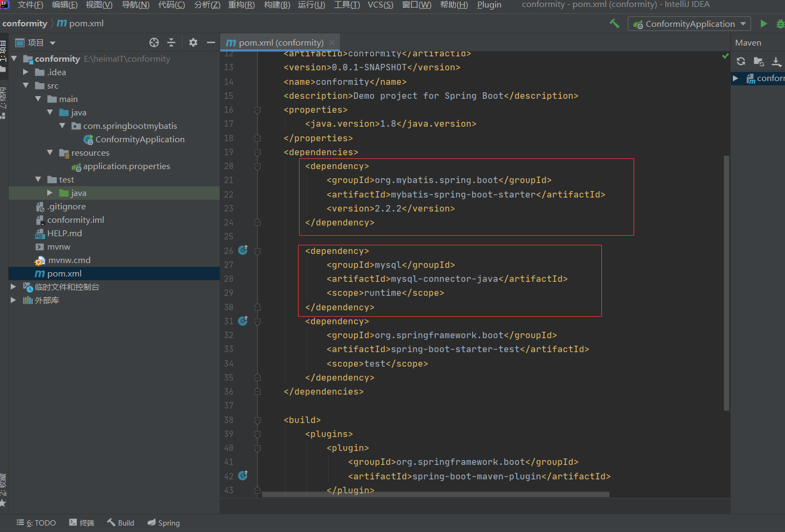
Task: Click Maven download sources icon
Action: coord(776,61)
